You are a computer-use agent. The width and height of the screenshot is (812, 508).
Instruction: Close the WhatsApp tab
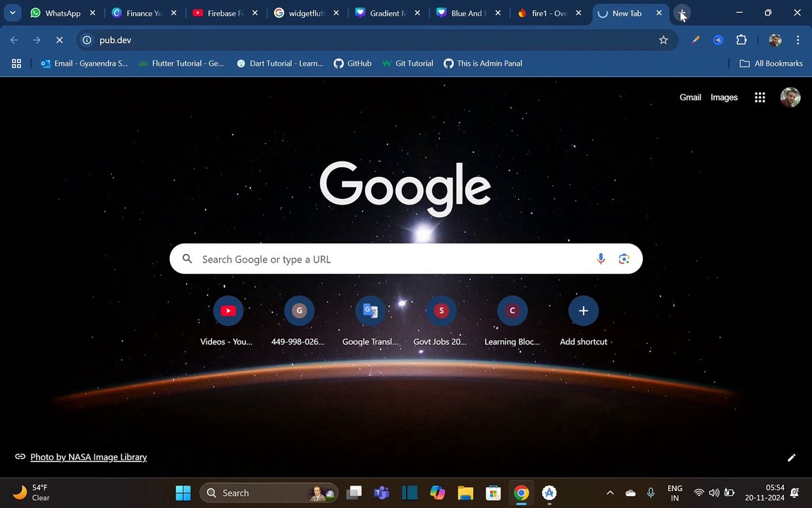coord(93,13)
